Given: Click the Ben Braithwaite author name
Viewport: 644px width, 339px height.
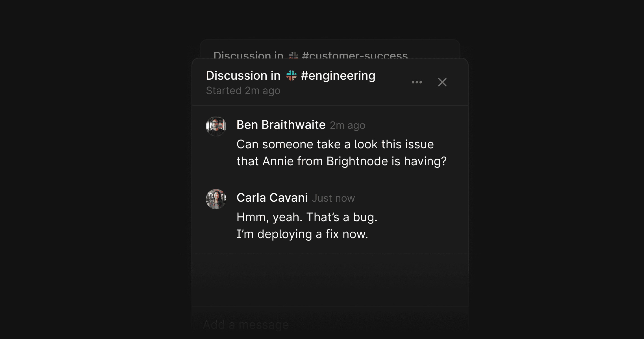Looking at the screenshot, I should [x=281, y=125].
